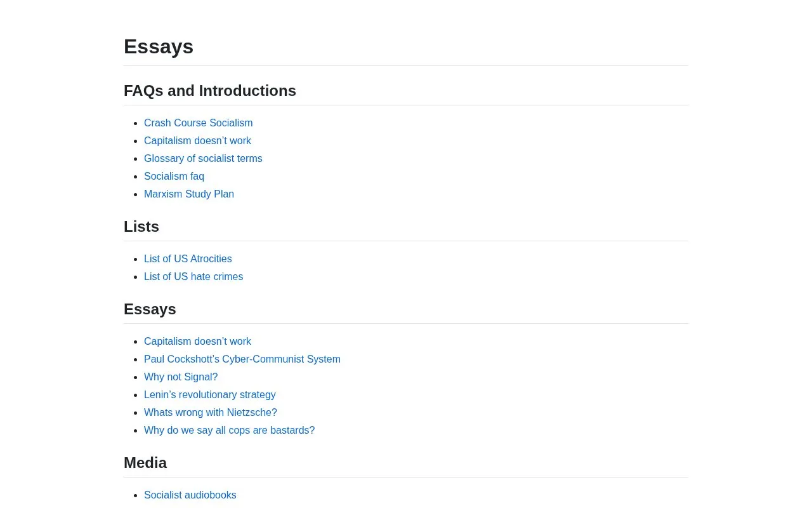Go to Glossary of socialist terms
This screenshot has width=812, height=508.
coord(203,159)
